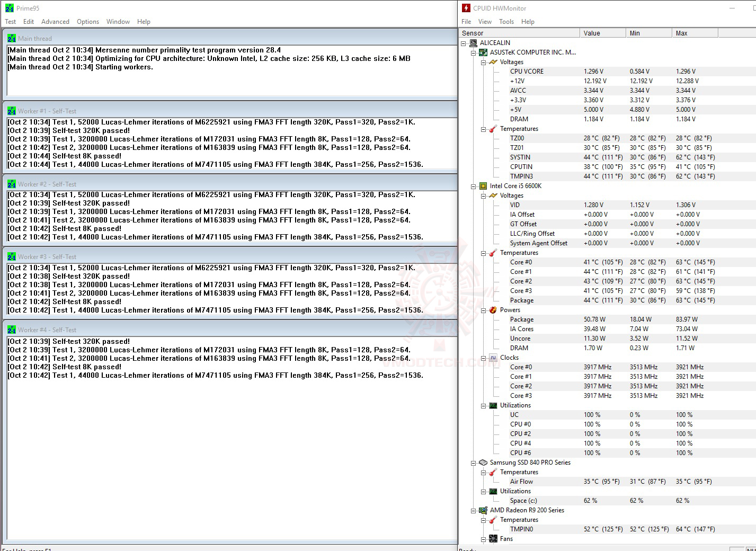The width and height of the screenshot is (756, 551).
Task: Open the Edit menu in Prime95
Action: coord(29,22)
